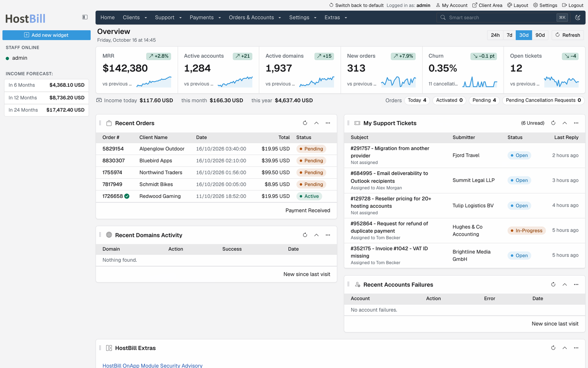The image size is (588, 368).
Task: Switch back to default theme
Action: (x=356, y=5)
